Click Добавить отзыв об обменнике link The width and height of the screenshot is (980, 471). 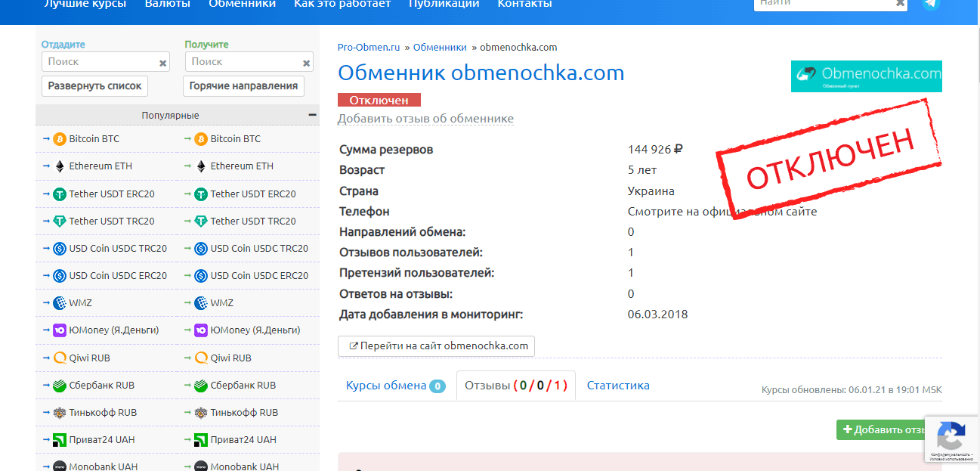pyautogui.click(x=425, y=119)
